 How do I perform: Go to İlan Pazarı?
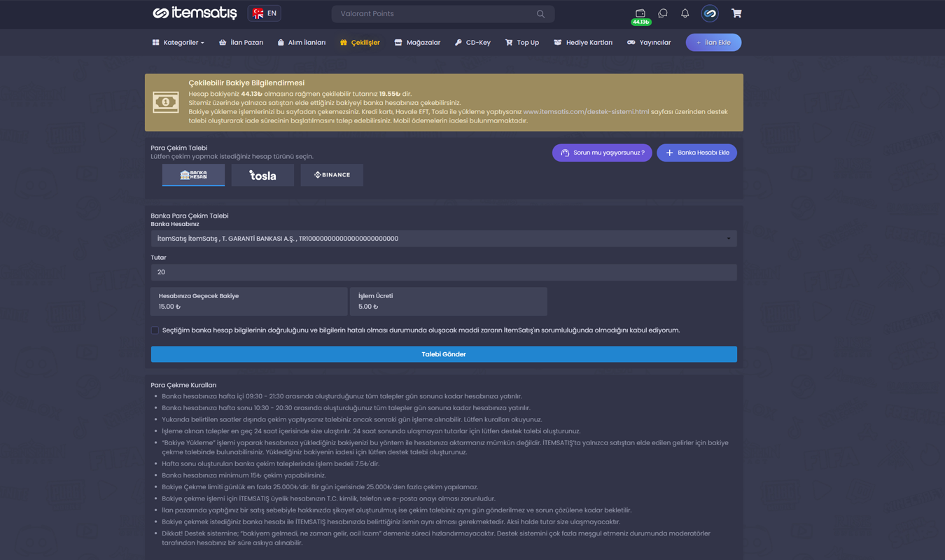(241, 43)
